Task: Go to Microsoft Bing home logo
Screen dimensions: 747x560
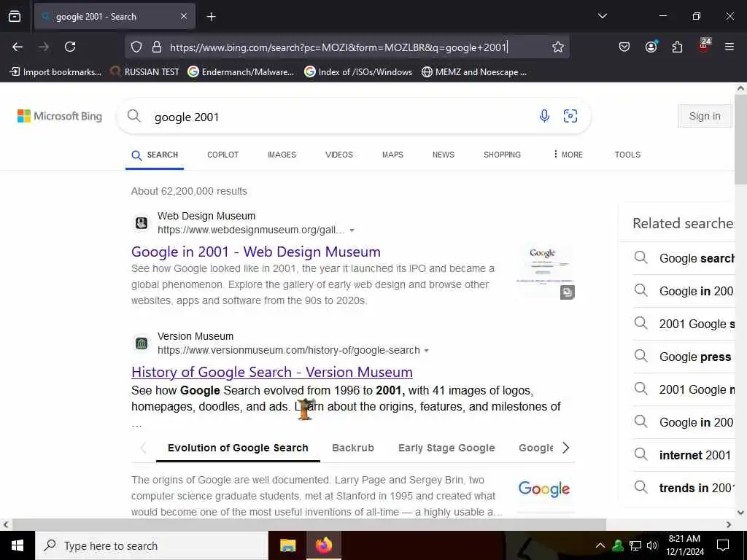Action: tap(60, 116)
